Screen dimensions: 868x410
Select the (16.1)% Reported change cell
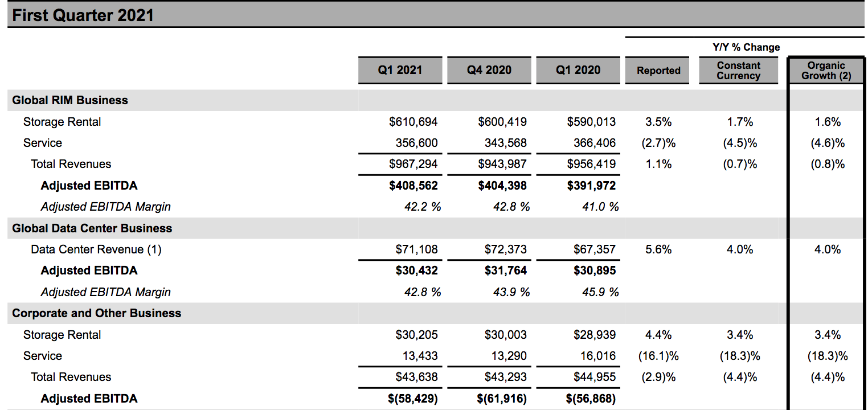658,356
